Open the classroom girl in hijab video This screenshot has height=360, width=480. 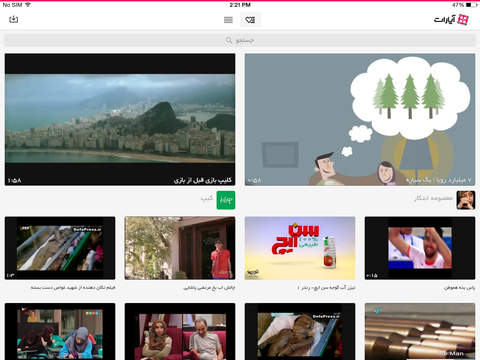tap(60, 331)
